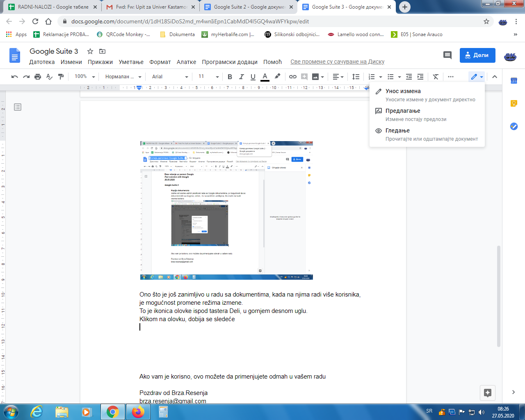Screen dimensions: 525x420
Task: Insert a link with the chain icon
Action: pyautogui.click(x=292, y=77)
